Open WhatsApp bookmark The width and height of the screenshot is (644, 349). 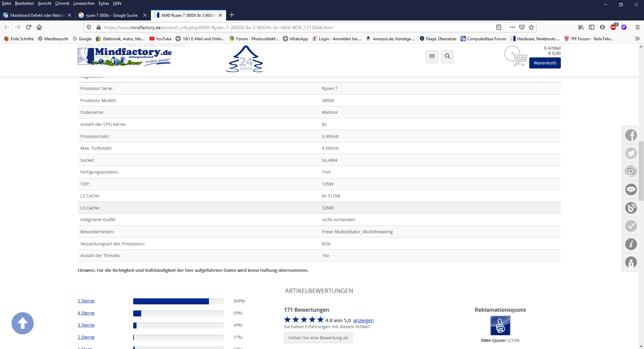coord(295,39)
